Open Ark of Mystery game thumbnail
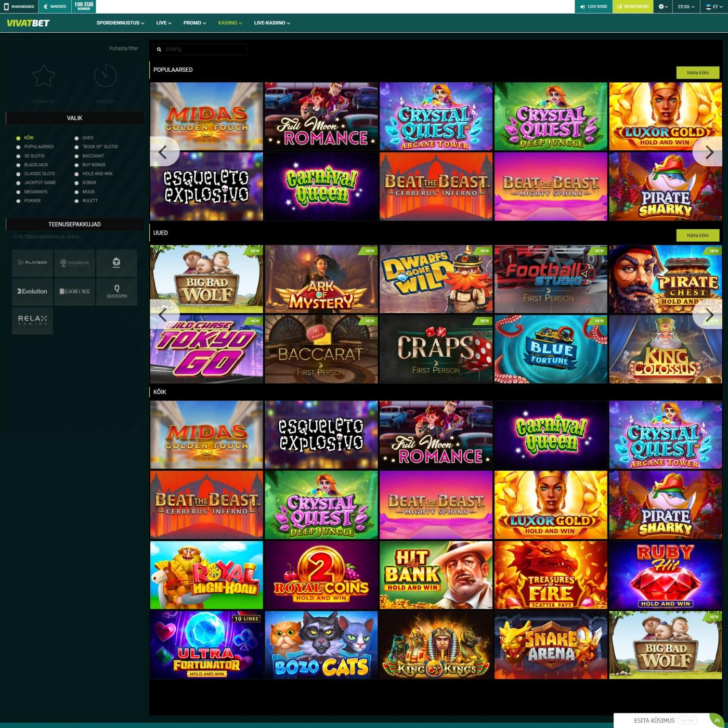 pos(321,279)
